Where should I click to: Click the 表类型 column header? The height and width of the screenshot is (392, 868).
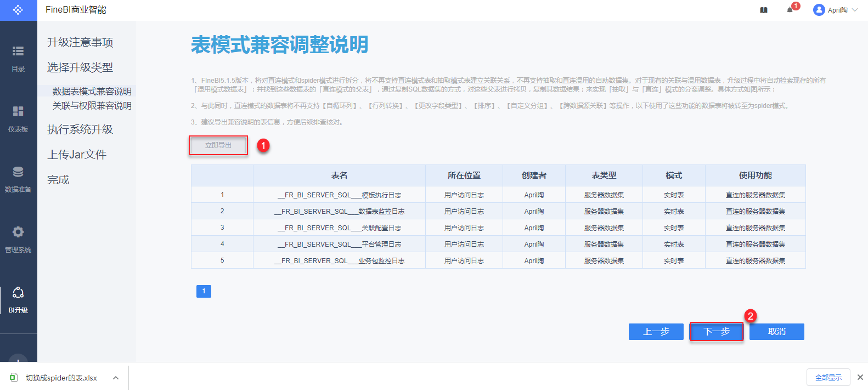pos(604,175)
